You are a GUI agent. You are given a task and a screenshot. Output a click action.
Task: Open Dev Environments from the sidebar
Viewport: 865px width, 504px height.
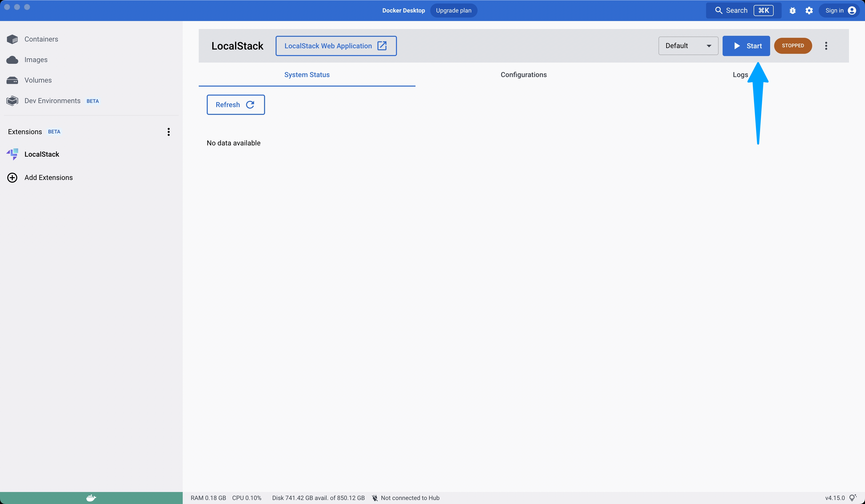pyautogui.click(x=52, y=101)
